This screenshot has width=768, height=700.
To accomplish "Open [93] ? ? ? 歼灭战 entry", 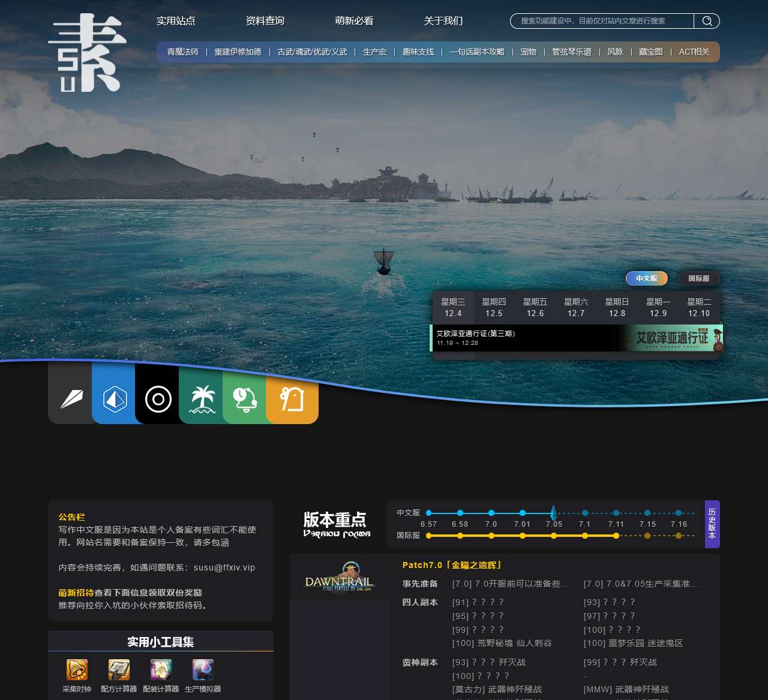I will [489, 662].
